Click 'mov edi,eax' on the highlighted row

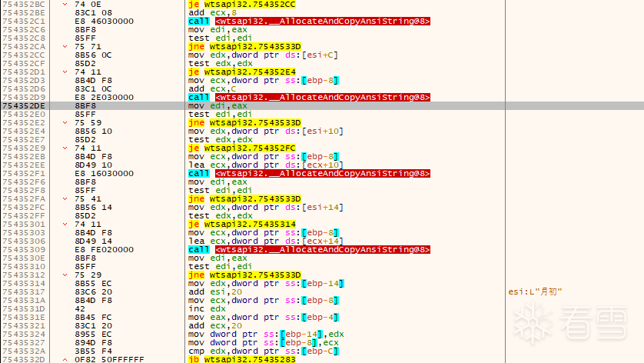click(x=217, y=105)
